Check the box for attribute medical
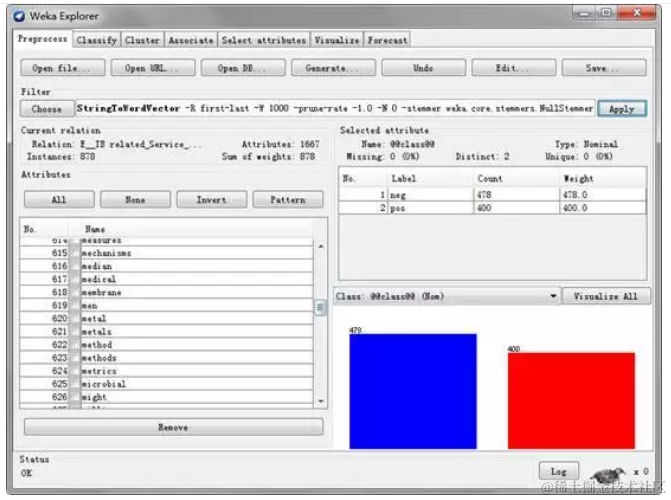This screenshot has height=500, width=671. tap(75, 279)
